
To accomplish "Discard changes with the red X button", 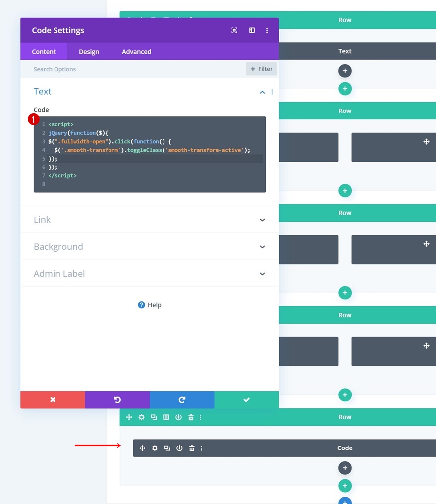I will [53, 400].
